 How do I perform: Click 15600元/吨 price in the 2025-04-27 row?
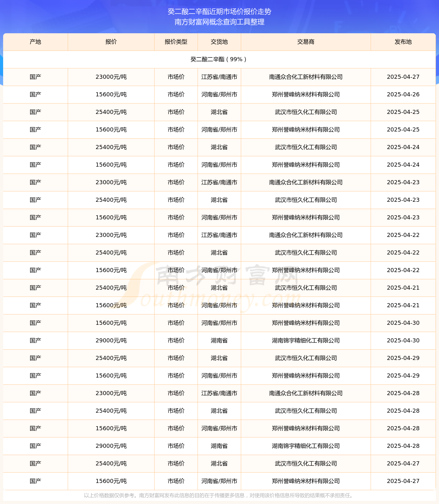pyautogui.click(x=111, y=481)
